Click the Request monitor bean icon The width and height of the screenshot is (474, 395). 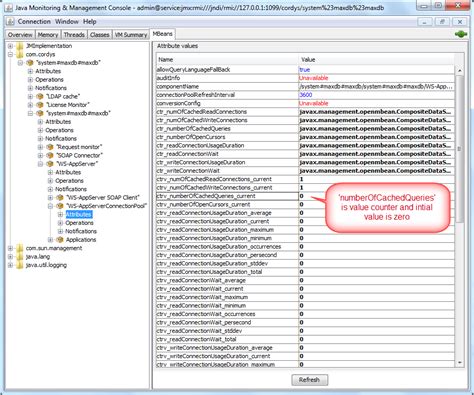(x=50, y=147)
